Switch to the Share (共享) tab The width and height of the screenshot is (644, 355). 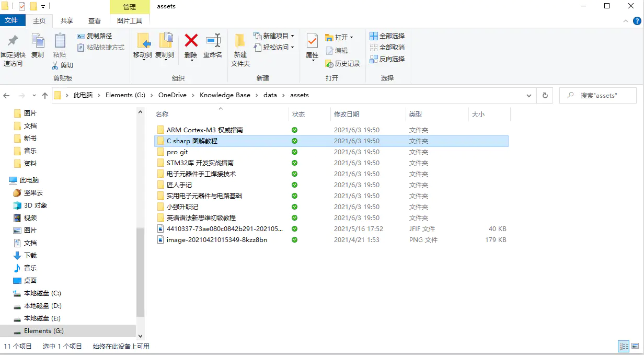click(67, 20)
